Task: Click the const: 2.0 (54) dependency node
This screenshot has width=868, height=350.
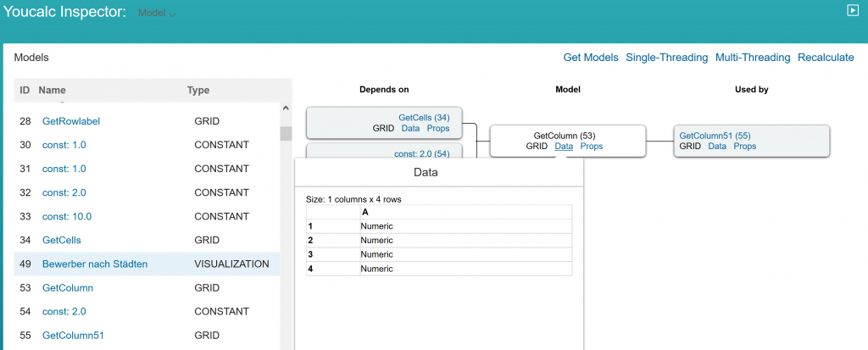Action: [422, 153]
